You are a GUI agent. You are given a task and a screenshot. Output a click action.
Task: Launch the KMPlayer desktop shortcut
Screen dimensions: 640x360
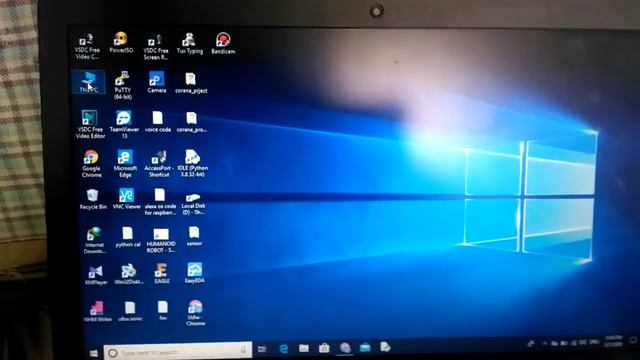coord(96,275)
